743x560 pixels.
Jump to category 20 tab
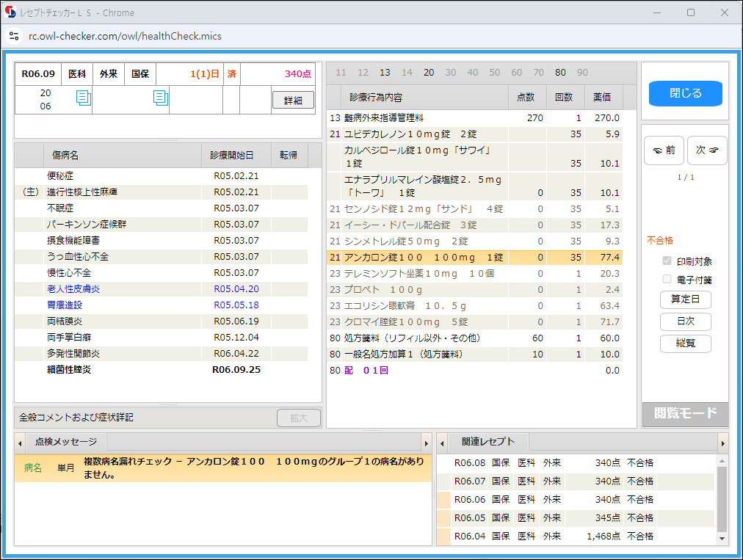pyautogui.click(x=429, y=73)
